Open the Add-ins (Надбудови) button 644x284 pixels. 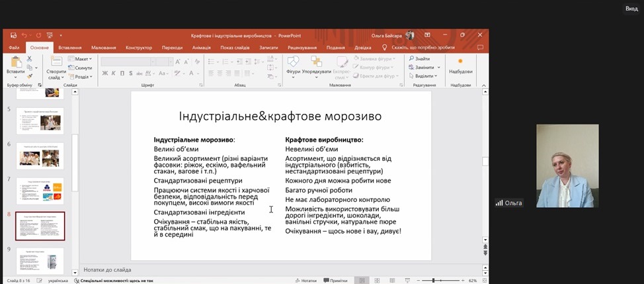tap(460, 64)
